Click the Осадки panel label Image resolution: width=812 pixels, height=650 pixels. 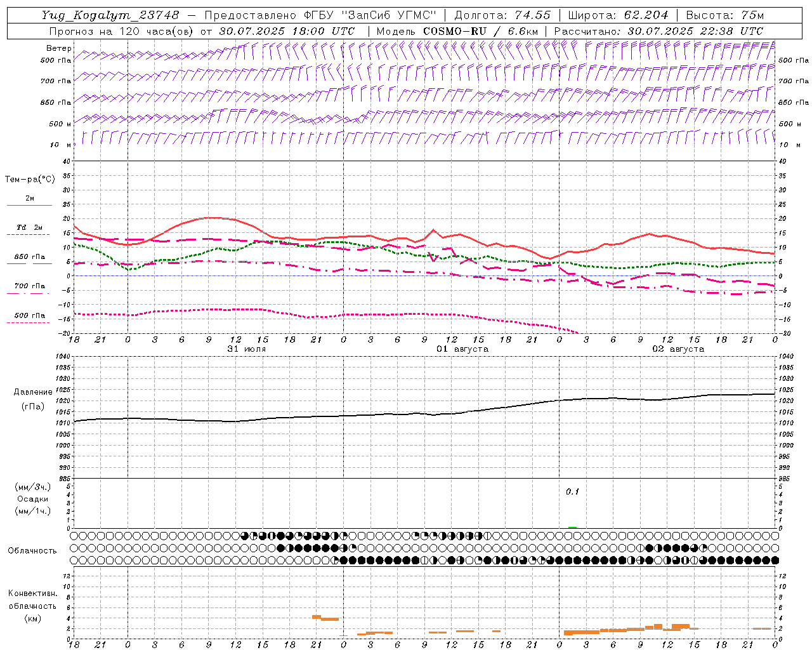tap(33, 499)
